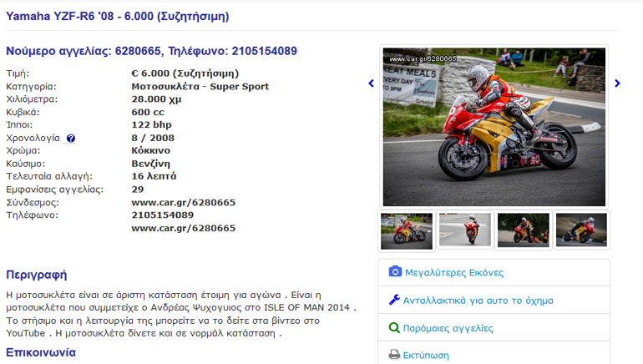Viewport: 643px width, 364px height.
Task: Open the Yamaha YZF-R6 '08 title link
Action: pos(117,17)
